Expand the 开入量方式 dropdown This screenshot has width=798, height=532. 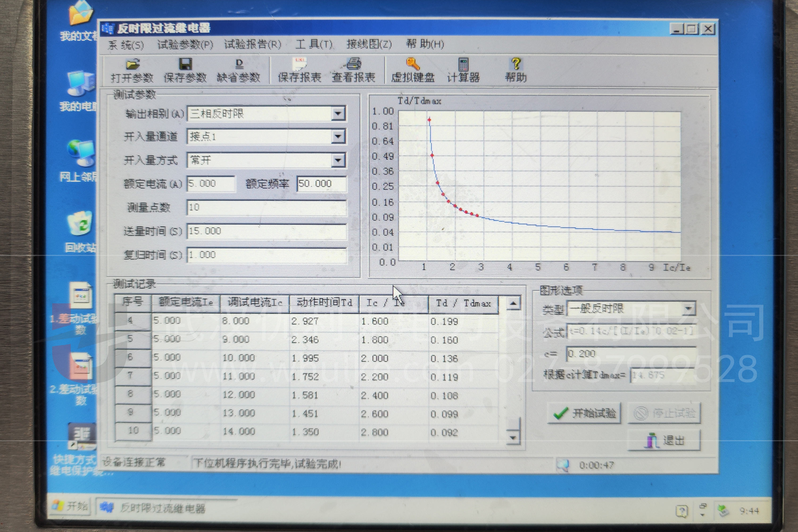pyautogui.click(x=338, y=160)
